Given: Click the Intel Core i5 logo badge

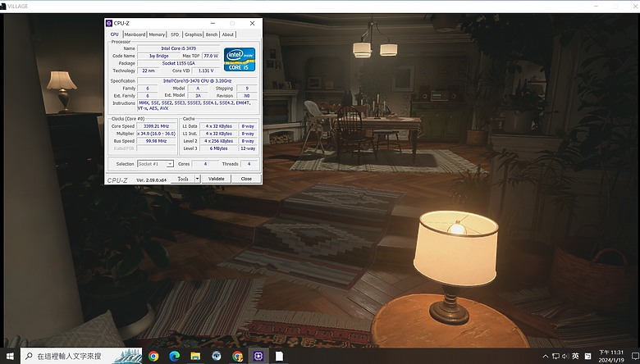Looking at the screenshot, I should [240, 60].
